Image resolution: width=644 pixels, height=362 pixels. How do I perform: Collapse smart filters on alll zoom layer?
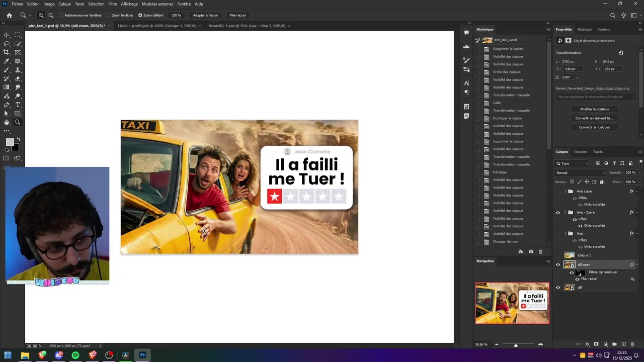(637, 265)
